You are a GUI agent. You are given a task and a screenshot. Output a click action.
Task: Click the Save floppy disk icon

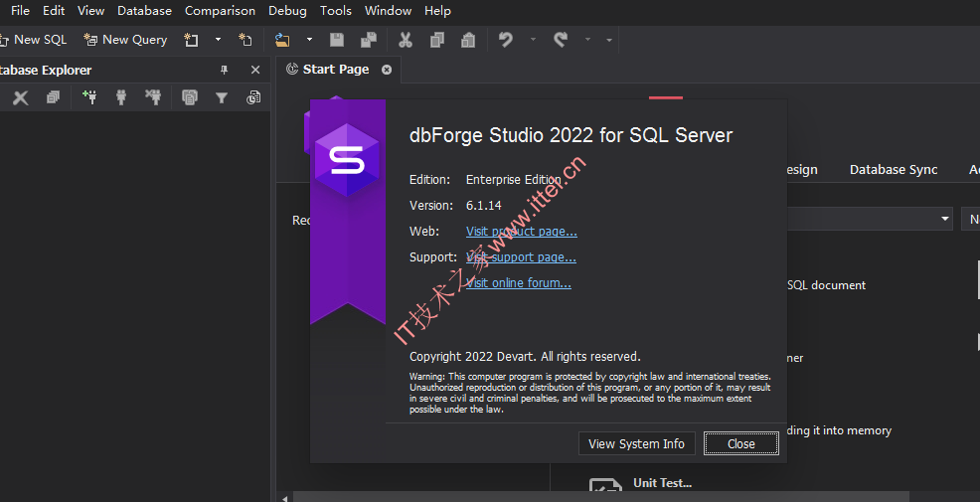click(x=337, y=40)
